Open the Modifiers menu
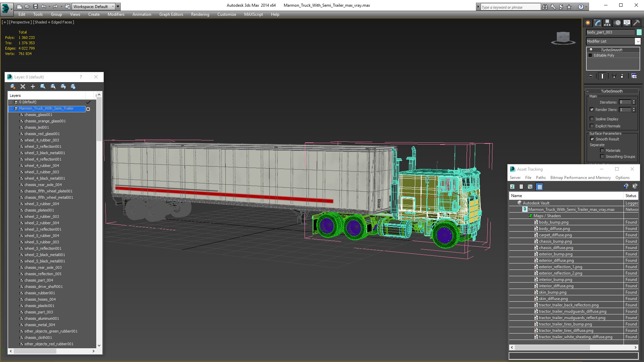 pos(116,14)
